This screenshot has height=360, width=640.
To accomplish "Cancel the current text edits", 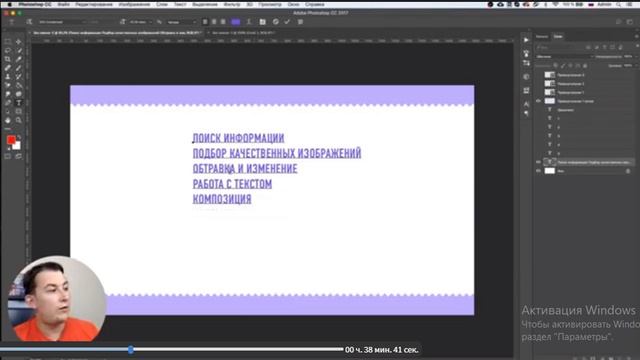I will tap(276, 22).
